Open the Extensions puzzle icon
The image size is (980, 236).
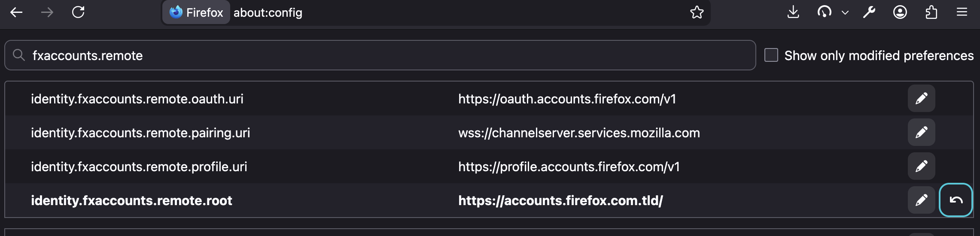coord(931,12)
